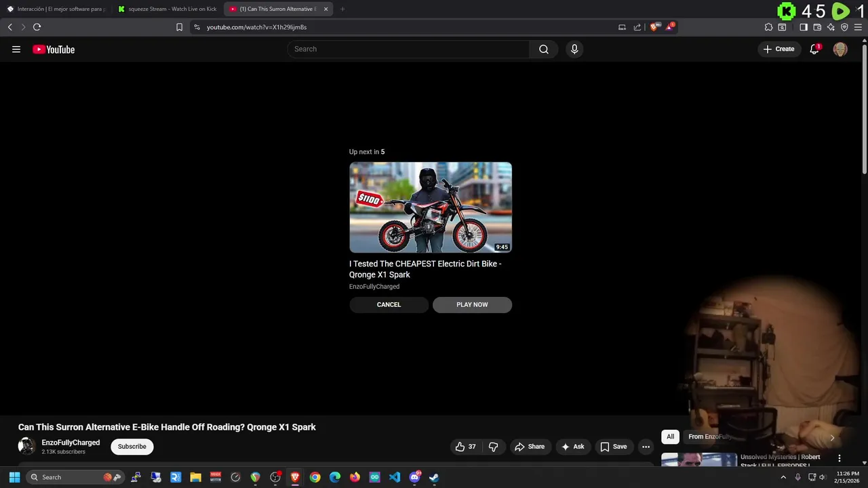Open the account avatar menu

point(840,49)
